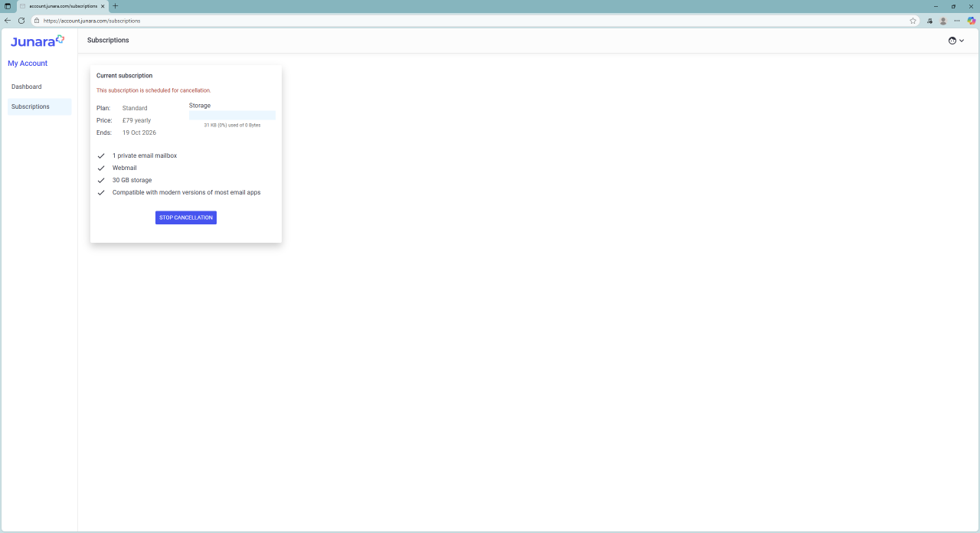Click the My Account heading
The image size is (980, 533).
tap(28, 64)
